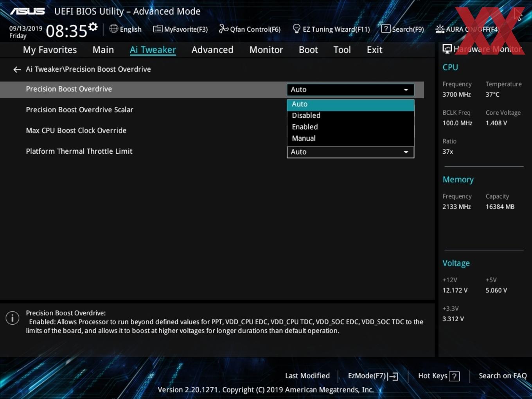
Task: Choose Auto in the dropdown list
Action: coord(350,104)
